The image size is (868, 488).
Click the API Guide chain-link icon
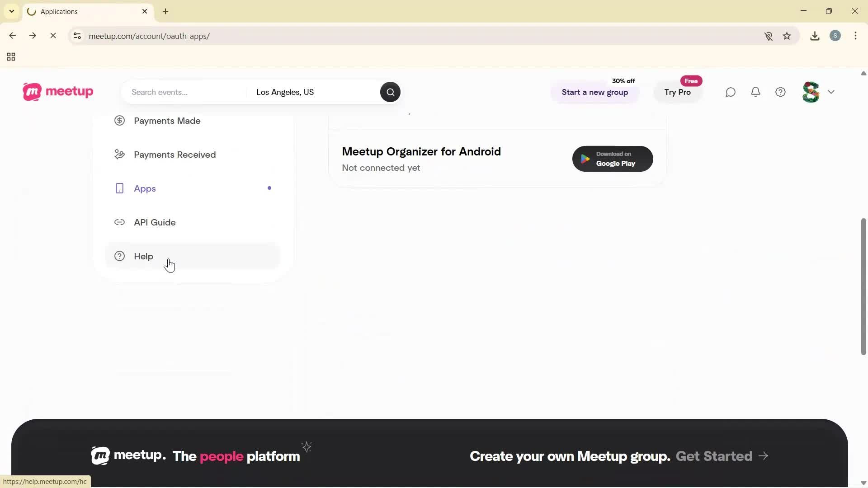point(119,222)
